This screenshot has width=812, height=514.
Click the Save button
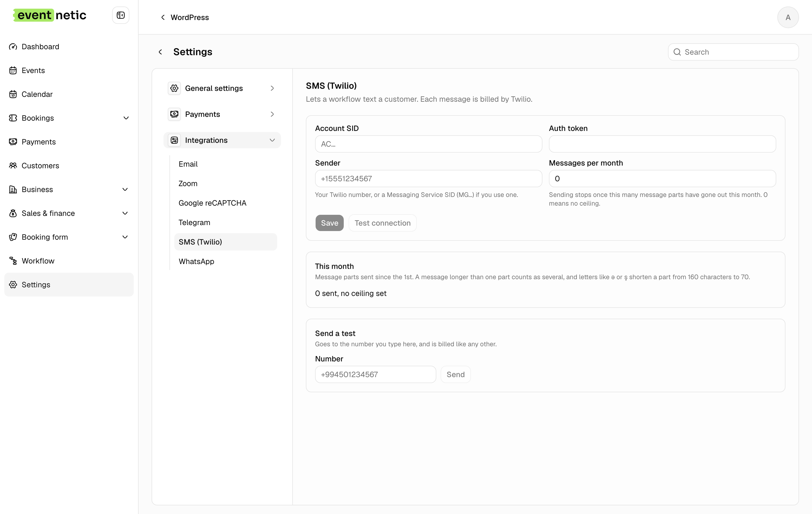[329, 223]
